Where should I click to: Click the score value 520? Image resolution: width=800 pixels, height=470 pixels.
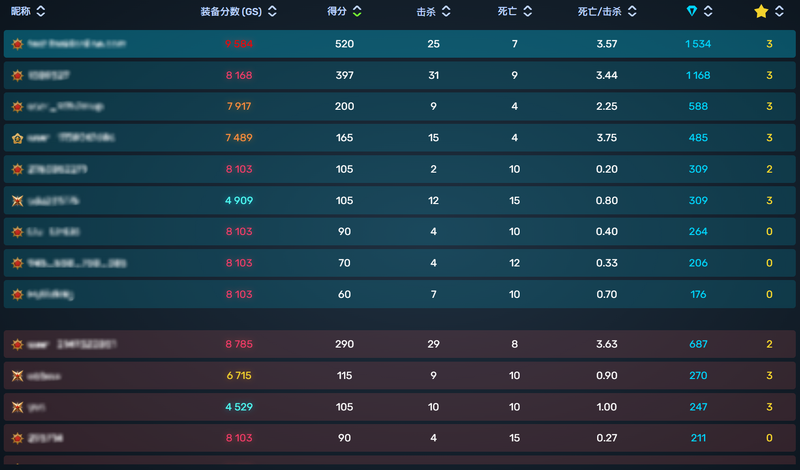pos(344,44)
